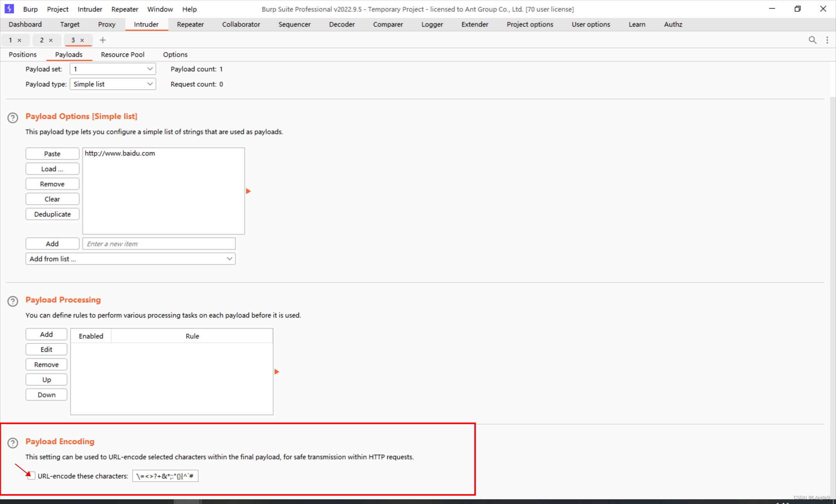Click orange arrow beside payload list
The width and height of the screenshot is (836, 504).
click(248, 191)
